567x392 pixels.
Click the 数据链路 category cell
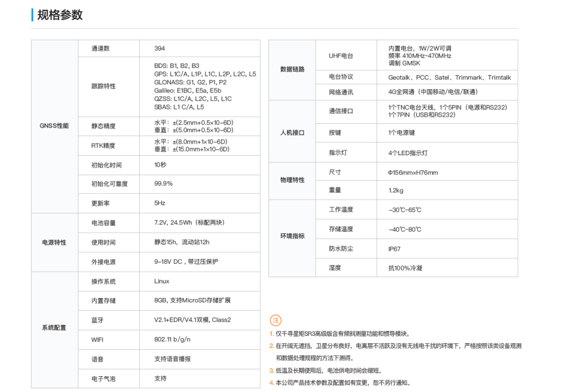click(292, 70)
